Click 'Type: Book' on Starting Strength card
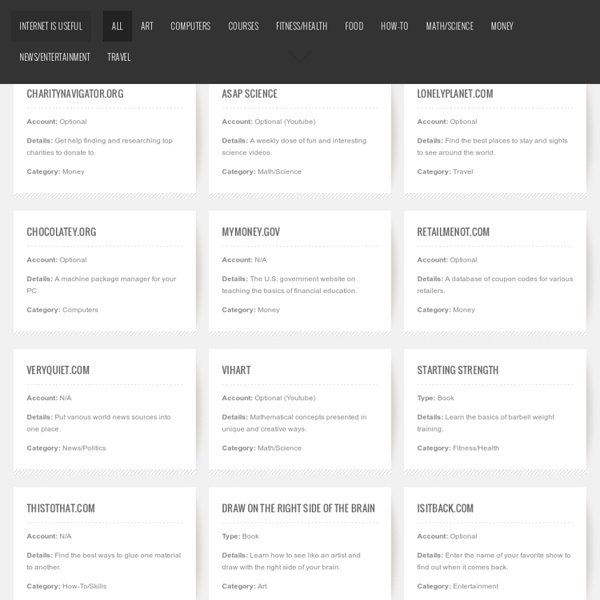This screenshot has width=600, height=600. (x=435, y=398)
